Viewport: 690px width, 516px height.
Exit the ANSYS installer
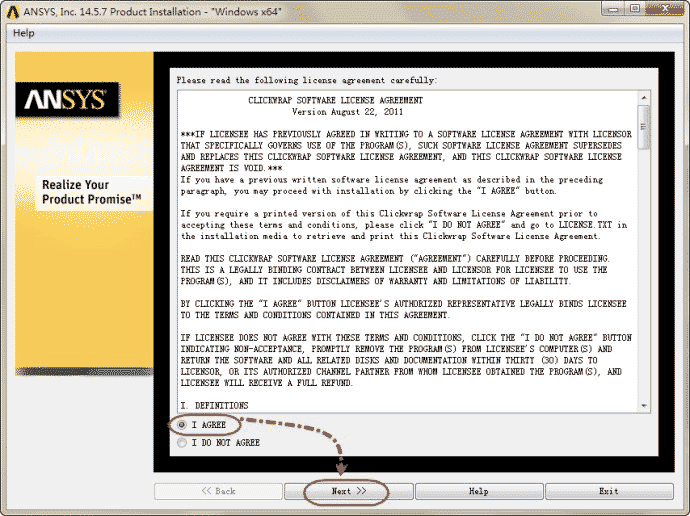pos(609,491)
